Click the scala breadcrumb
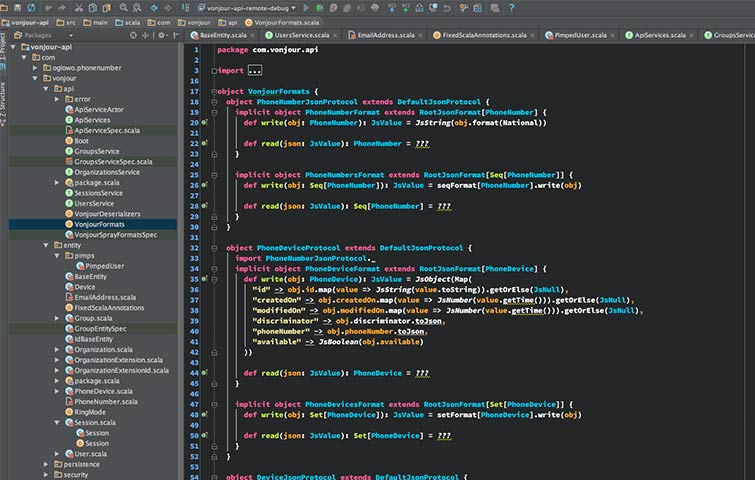 click(x=128, y=23)
